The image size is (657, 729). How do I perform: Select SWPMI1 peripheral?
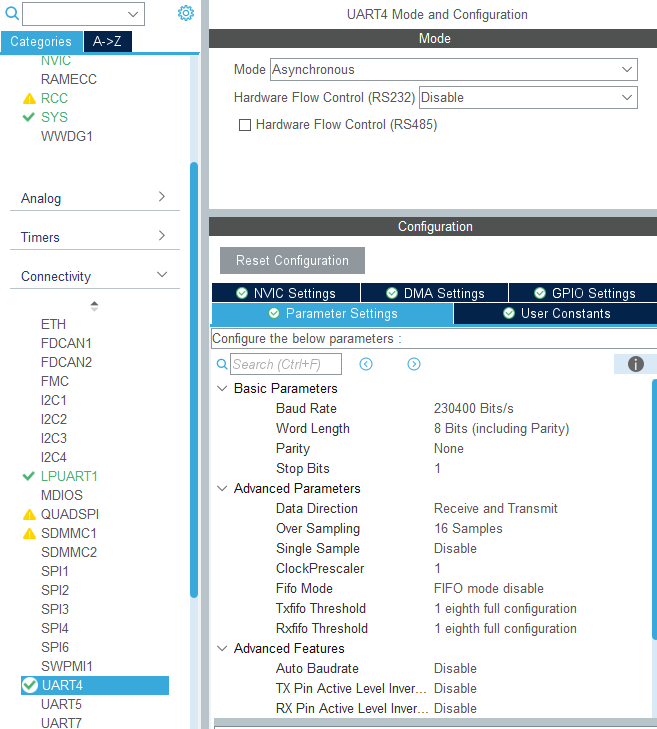(x=67, y=667)
